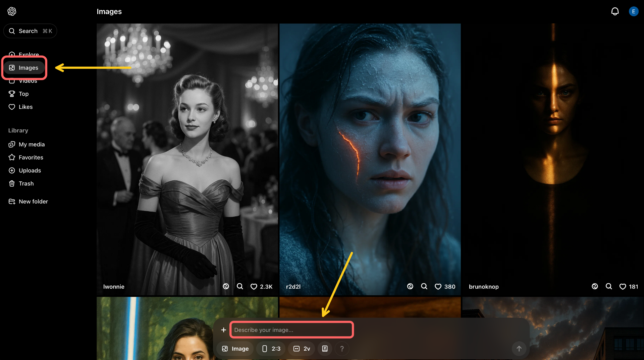Toggle the heart on r2d2l's image
644x360 pixels.
coord(438,287)
